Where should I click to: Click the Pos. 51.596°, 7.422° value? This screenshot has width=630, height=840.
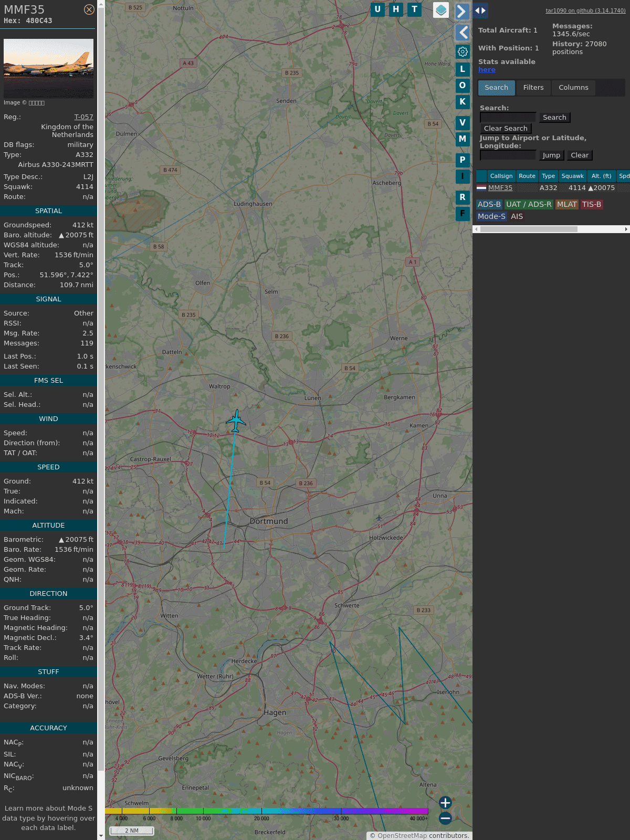pyautogui.click(x=67, y=275)
